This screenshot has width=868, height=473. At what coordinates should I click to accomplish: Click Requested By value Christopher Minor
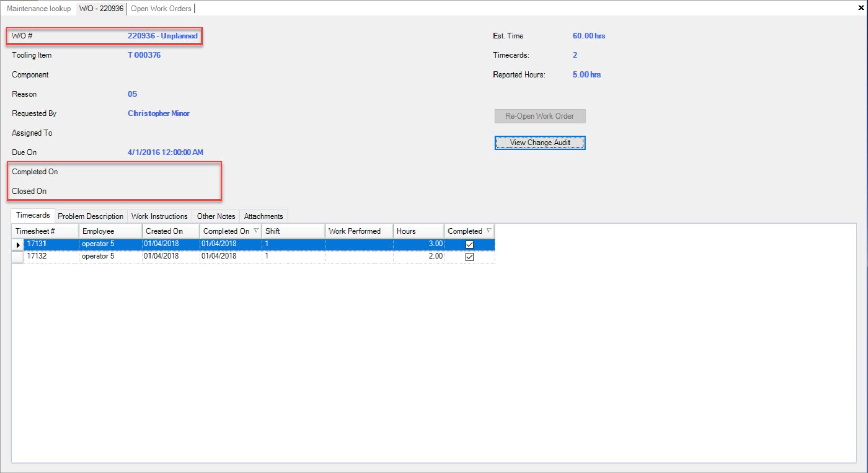pyautogui.click(x=159, y=113)
